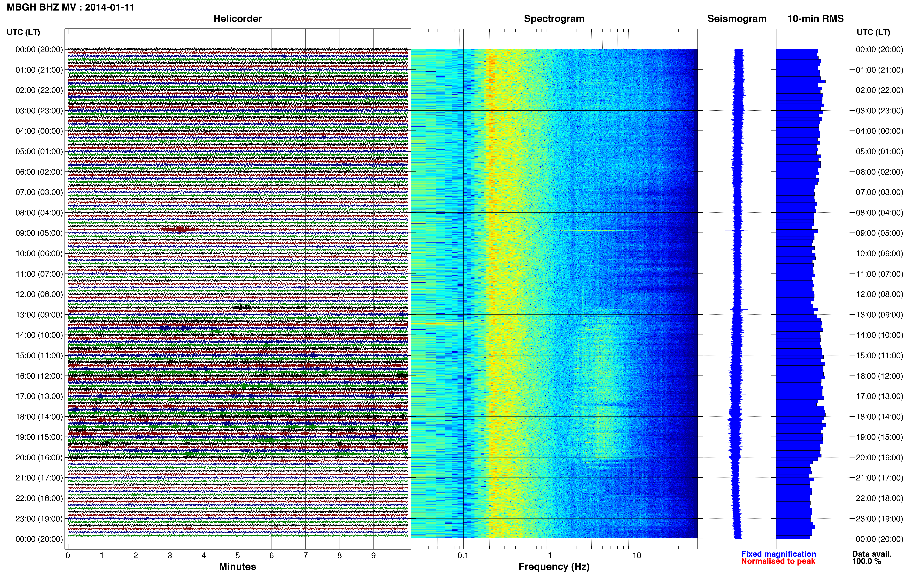Select the Helicorder panel heading

tap(238, 19)
